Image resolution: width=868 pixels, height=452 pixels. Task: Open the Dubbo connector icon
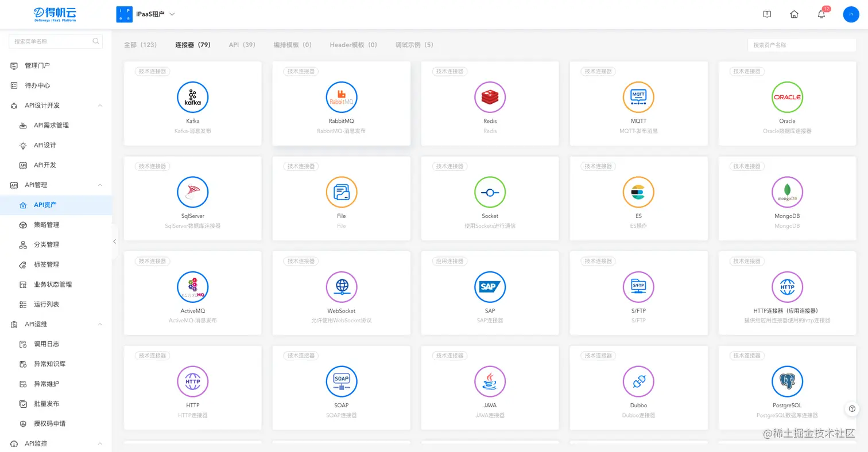coord(638,381)
